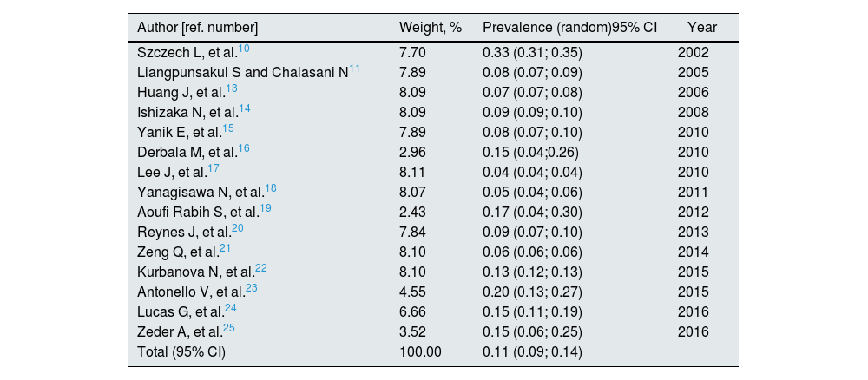Click reference 18 for Yanagisawa N
This screenshot has width=868, height=380.
271,188
